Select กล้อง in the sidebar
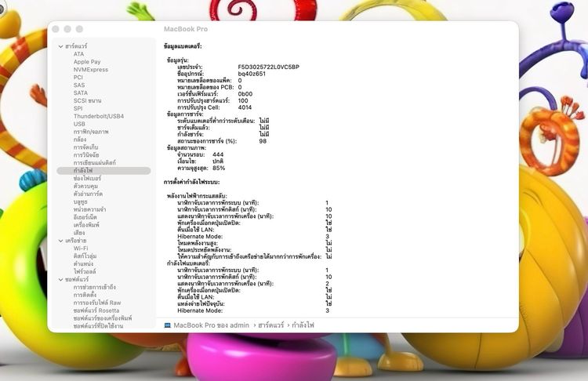 (80, 140)
